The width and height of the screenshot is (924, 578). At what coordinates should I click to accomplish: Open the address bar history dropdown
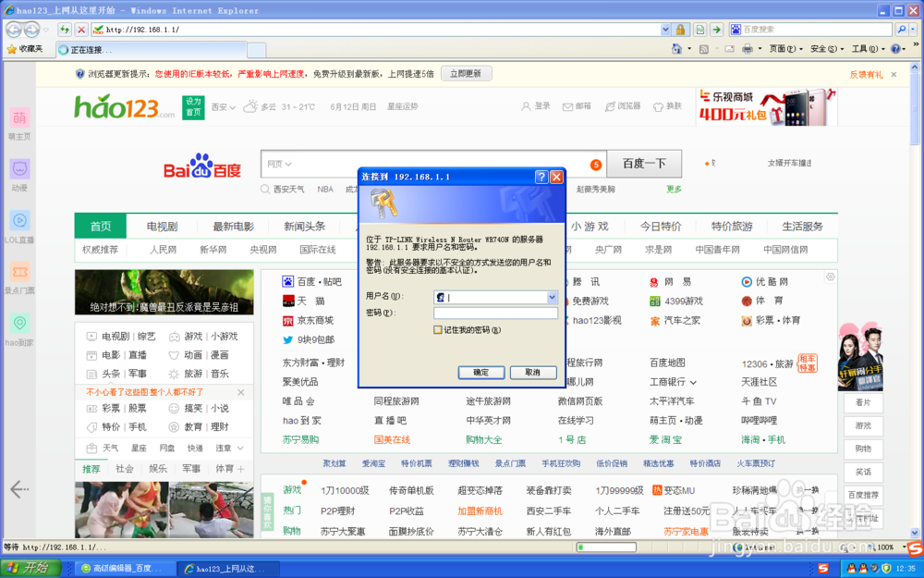point(665,30)
